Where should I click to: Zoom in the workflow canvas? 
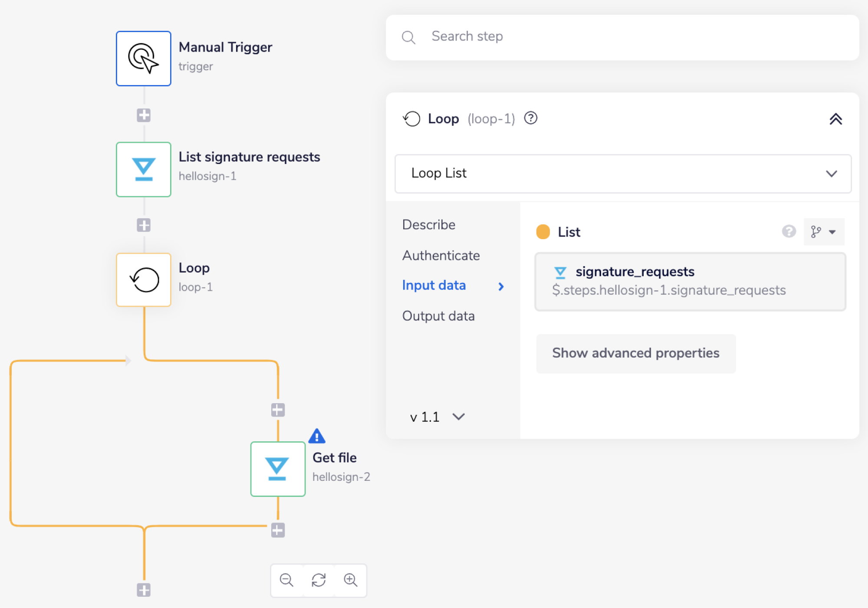point(351,580)
